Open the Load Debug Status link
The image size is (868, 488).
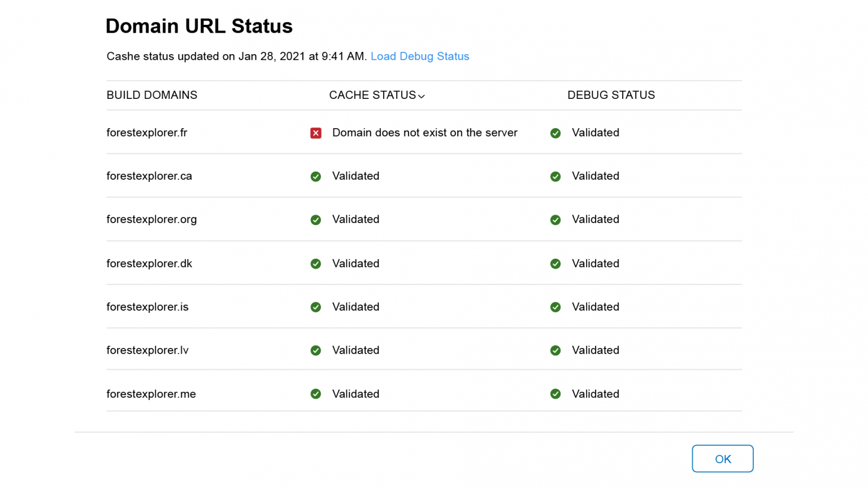(x=420, y=56)
